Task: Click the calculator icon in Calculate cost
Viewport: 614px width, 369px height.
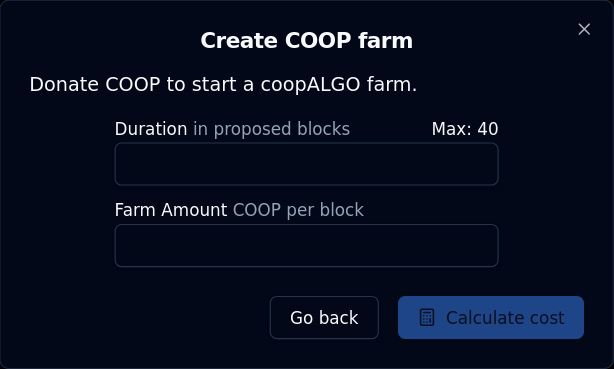Action: [427, 317]
